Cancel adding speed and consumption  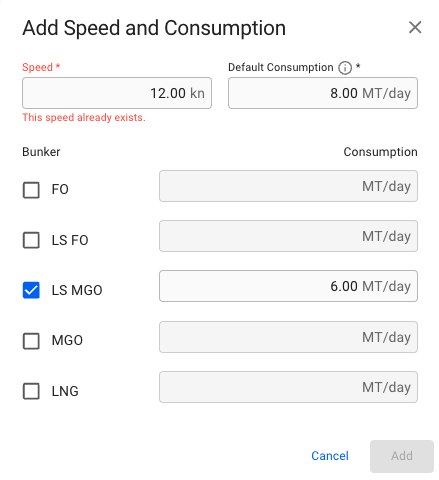(330, 456)
